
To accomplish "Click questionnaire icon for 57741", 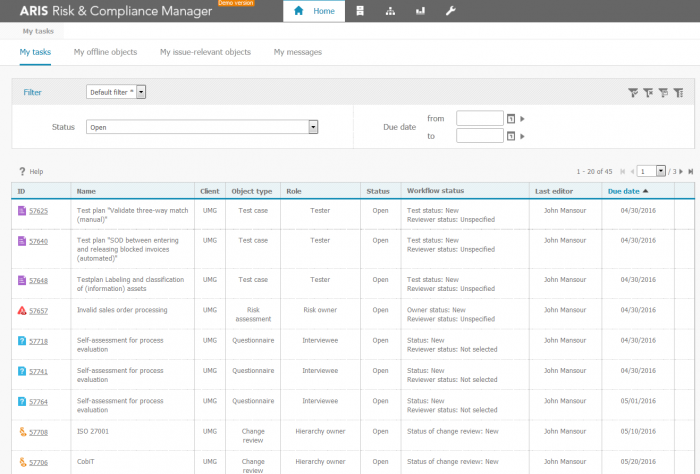I will pos(22,371).
